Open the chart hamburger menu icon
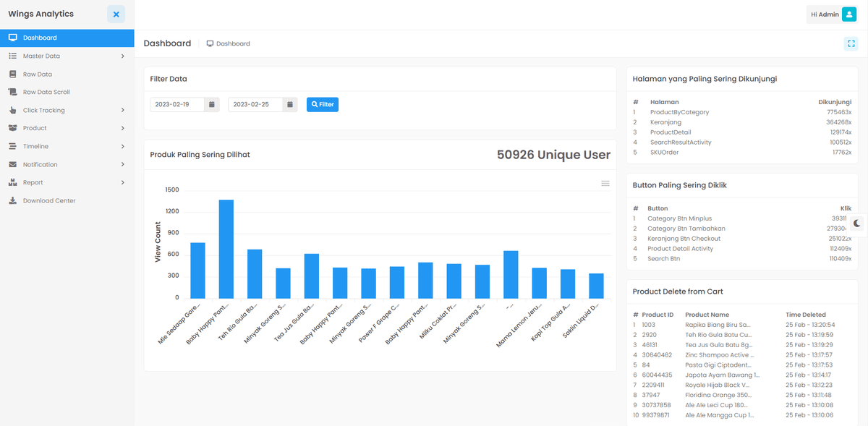Screen dimensions: 868x426 (x=605, y=184)
